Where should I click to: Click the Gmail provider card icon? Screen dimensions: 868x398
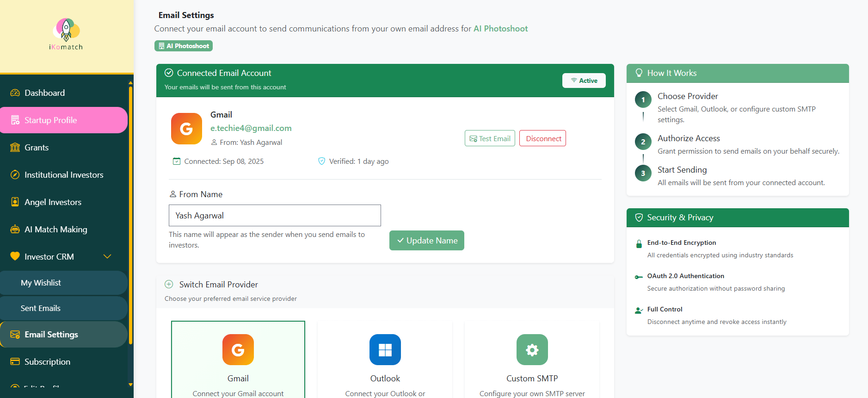click(238, 349)
